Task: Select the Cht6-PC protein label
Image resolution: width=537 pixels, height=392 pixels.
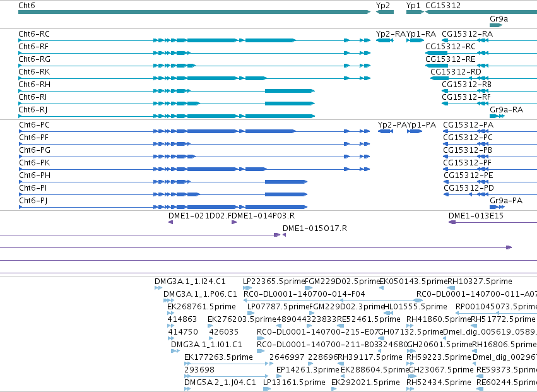Action: [34, 125]
